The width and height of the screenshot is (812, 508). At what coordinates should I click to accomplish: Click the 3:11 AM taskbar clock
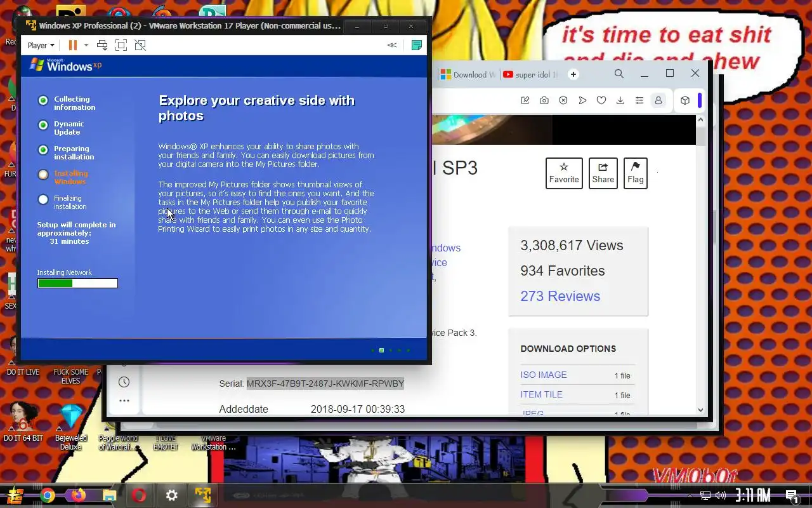tap(753, 495)
